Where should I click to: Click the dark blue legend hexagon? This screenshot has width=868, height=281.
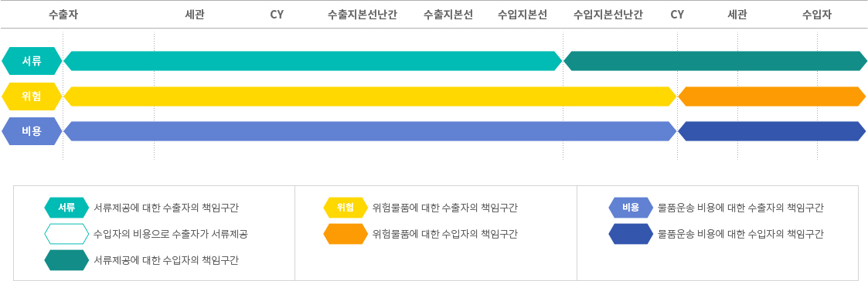tap(631, 233)
